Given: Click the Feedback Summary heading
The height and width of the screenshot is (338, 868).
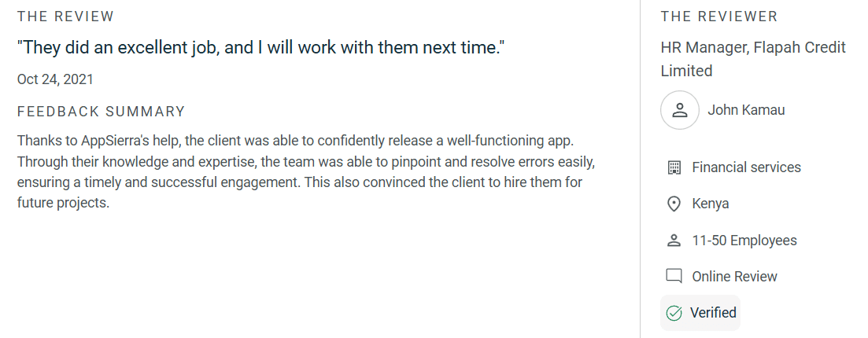Looking at the screenshot, I should coord(101,112).
